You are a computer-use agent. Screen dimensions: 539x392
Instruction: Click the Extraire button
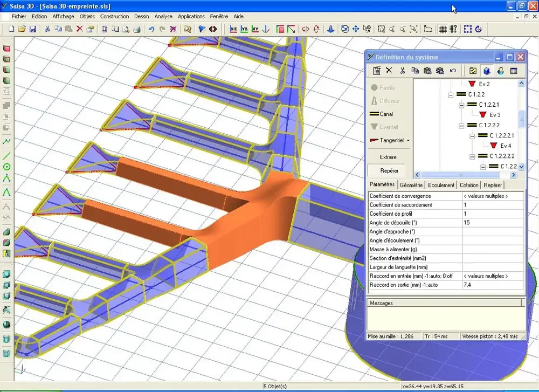388,157
